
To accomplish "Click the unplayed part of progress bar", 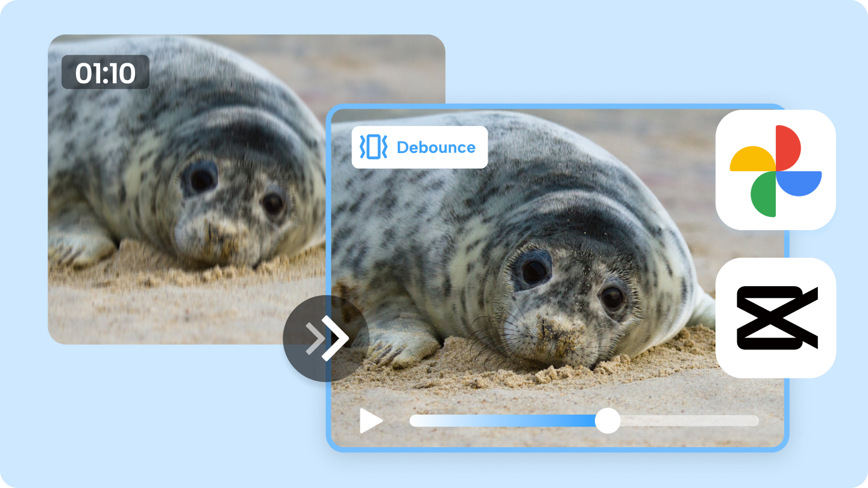I will point(689,421).
